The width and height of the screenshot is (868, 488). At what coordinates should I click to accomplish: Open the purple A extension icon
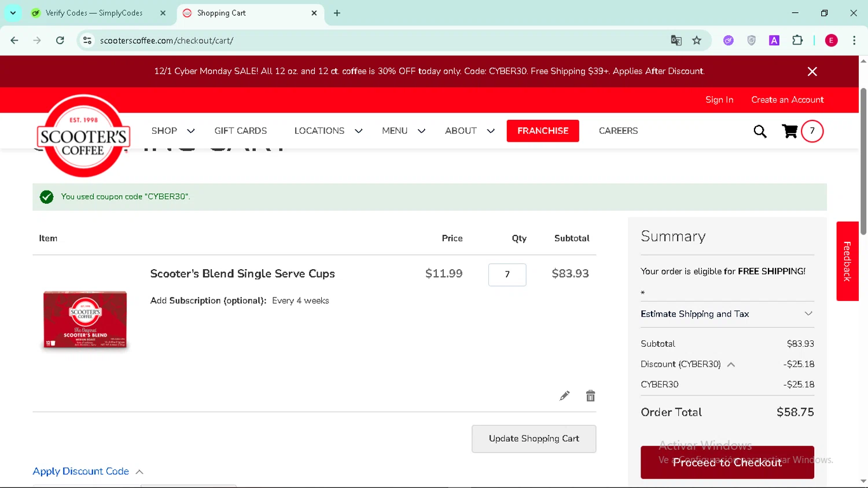[774, 41]
